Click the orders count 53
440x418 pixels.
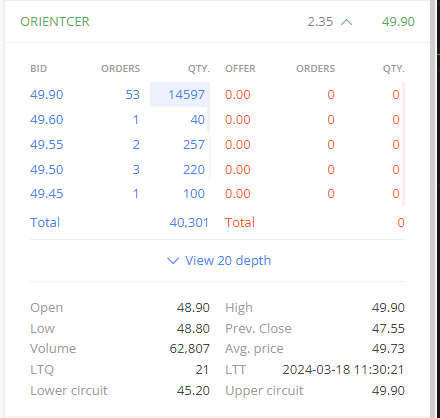pos(132,95)
